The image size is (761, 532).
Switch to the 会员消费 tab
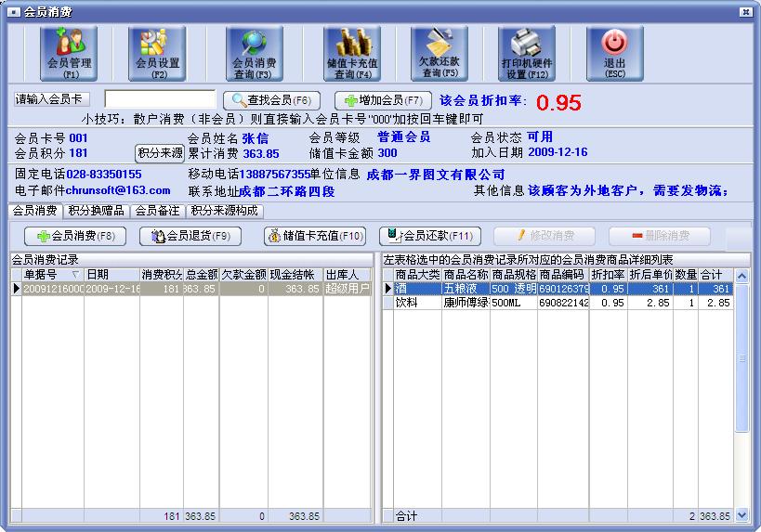click(35, 211)
